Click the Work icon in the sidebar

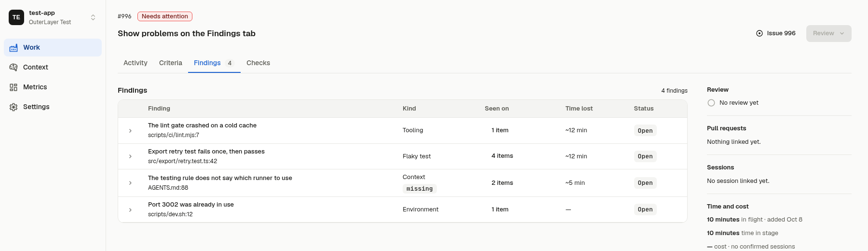click(14, 48)
